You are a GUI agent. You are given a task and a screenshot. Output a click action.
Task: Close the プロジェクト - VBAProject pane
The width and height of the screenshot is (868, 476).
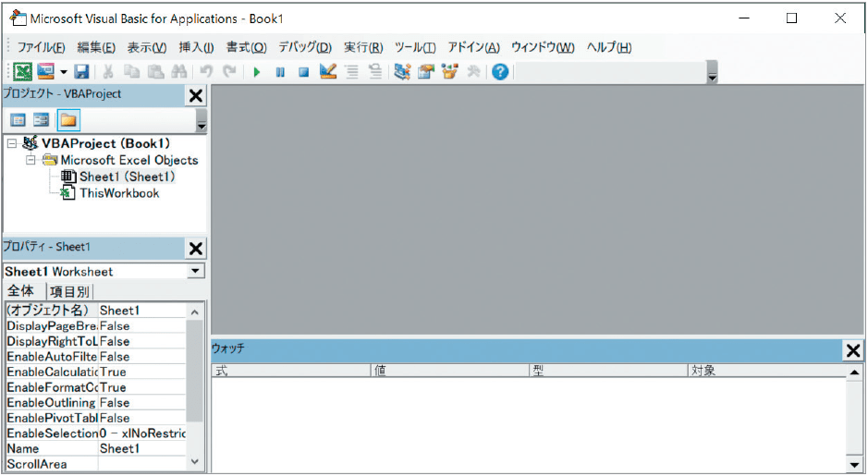(195, 96)
